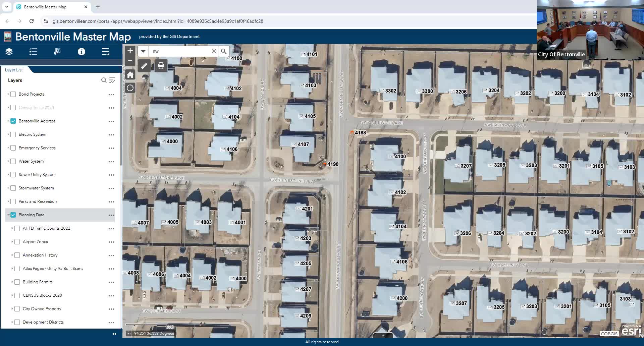Open the Measurement ruler tool

click(x=144, y=66)
